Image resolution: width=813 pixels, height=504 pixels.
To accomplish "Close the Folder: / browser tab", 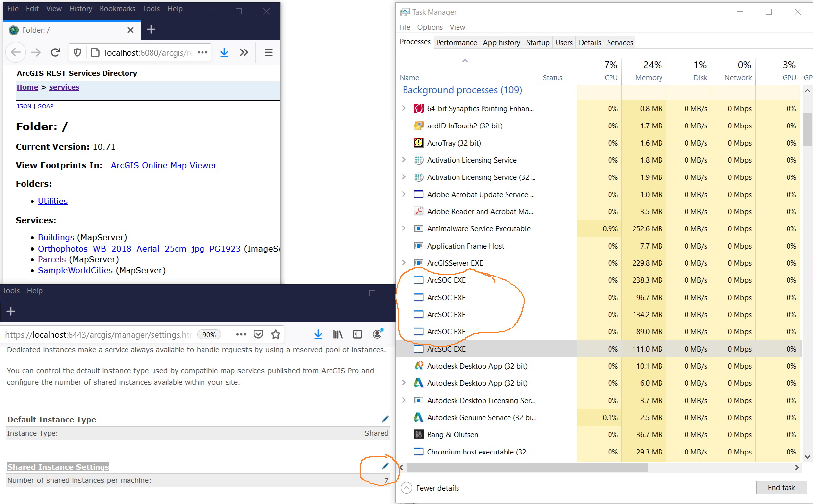I will pos(130,30).
